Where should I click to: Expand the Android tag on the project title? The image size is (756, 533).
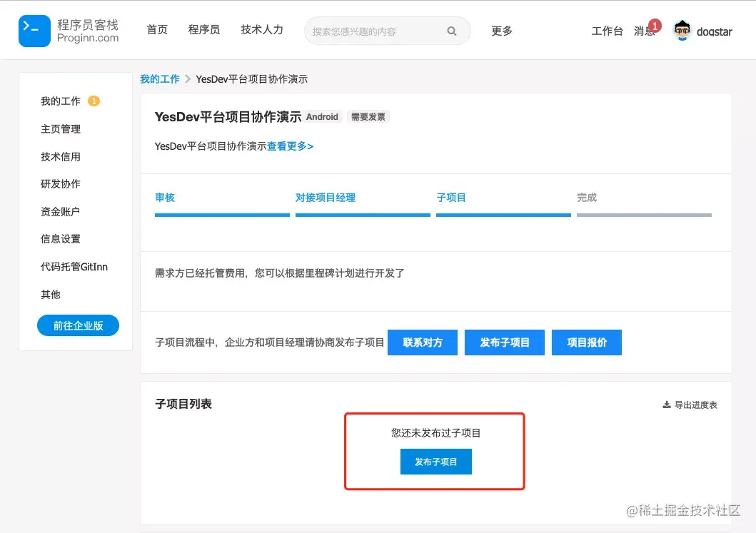click(322, 116)
